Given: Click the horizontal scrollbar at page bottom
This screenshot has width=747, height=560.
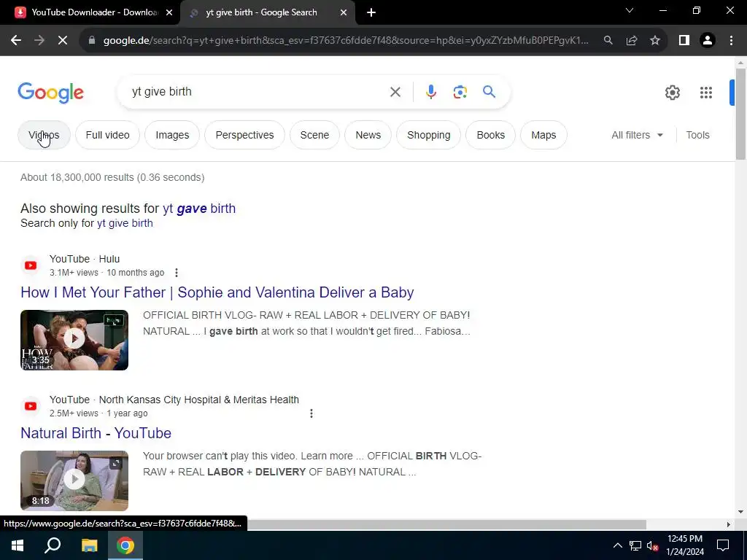Looking at the screenshot, I should pyautogui.click(x=446, y=524).
